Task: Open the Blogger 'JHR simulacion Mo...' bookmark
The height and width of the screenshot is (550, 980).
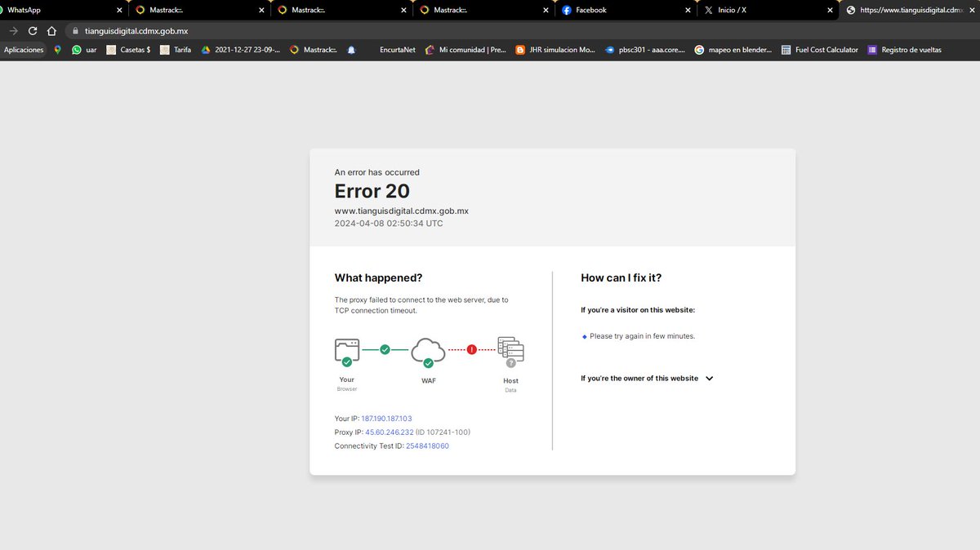Action: tap(555, 50)
